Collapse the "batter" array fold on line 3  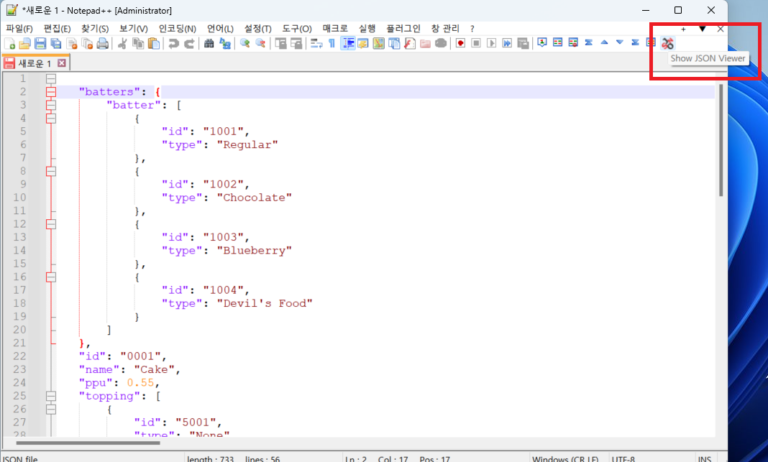click(x=51, y=105)
